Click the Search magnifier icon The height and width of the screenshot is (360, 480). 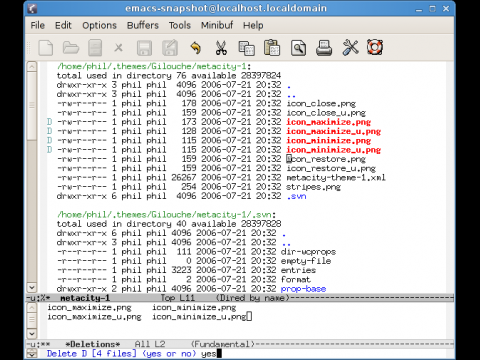(298, 48)
